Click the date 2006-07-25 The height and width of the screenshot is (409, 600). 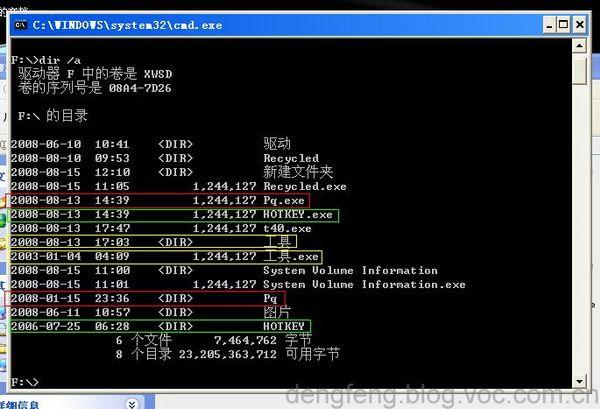(x=46, y=326)
